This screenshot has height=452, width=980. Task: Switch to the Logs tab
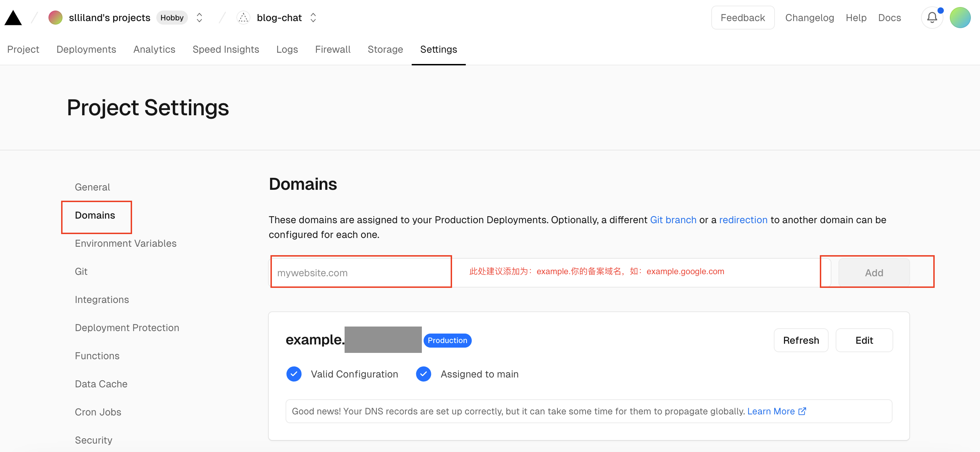tap(287, 50)
